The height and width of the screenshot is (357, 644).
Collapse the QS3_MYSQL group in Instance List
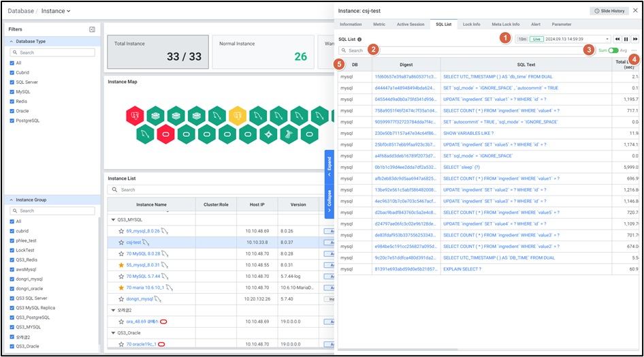tap(112, 220)
